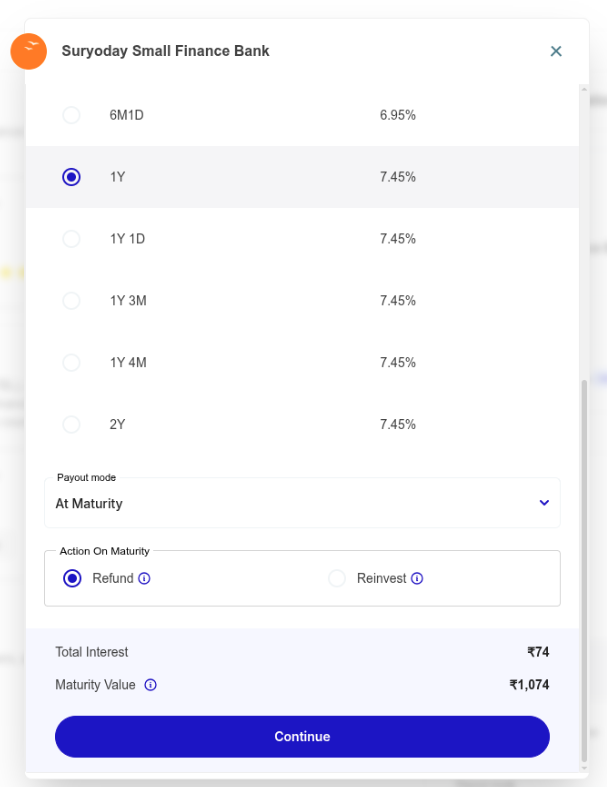Click the info icon next to Reinvest

417,578
